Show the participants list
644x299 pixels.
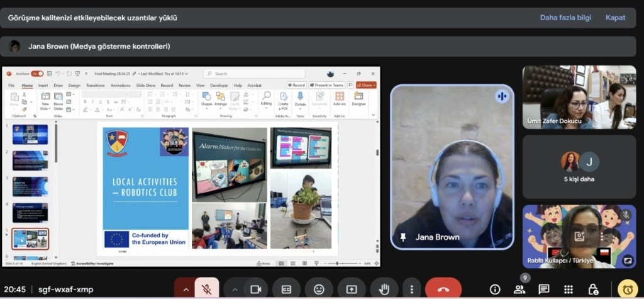[519, 289]
